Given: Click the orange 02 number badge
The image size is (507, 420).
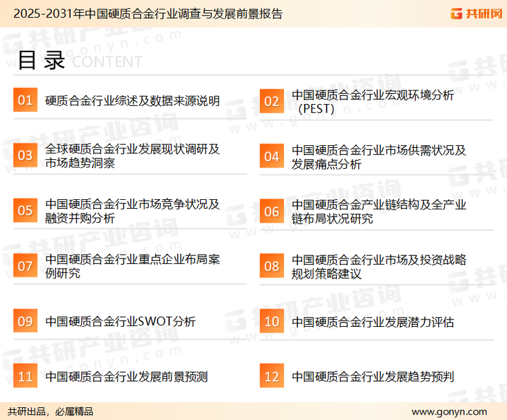Looking at the screenshot, I should pos(272,101).
